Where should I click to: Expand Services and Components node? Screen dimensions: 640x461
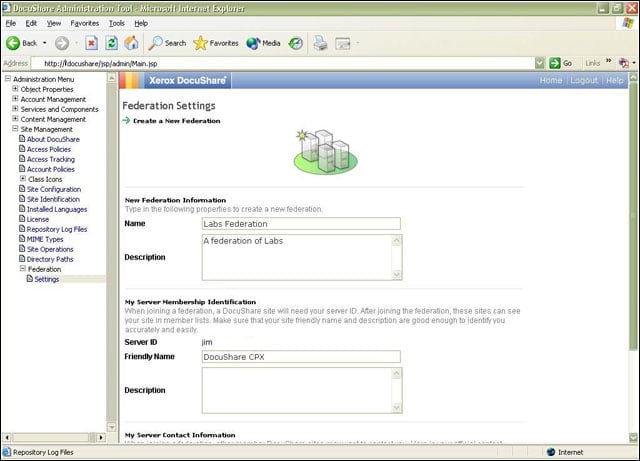[15, 109]
